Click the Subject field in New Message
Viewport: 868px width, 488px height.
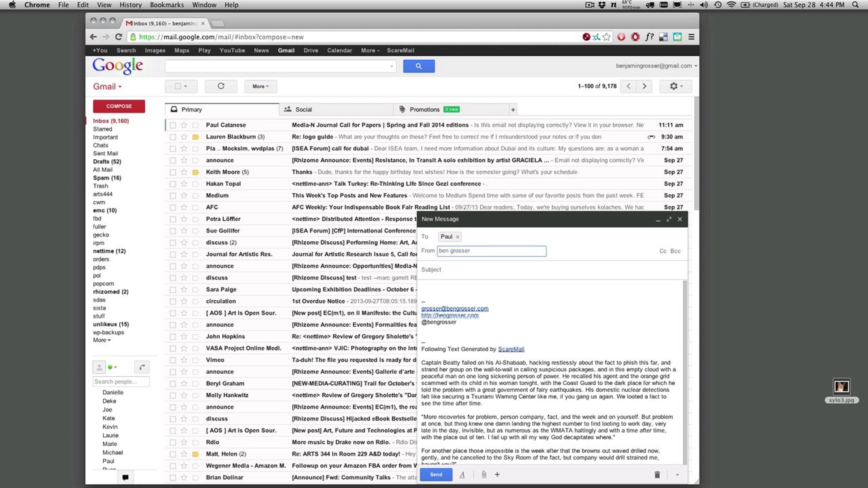point(552,270)
